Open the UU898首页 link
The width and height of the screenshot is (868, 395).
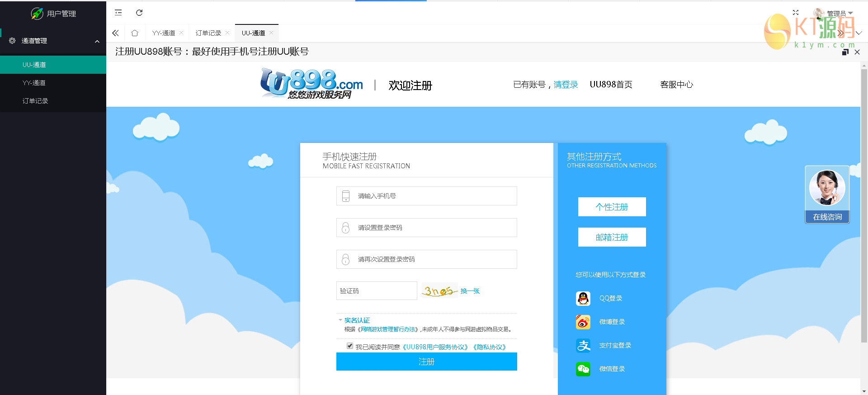point(611,85)
